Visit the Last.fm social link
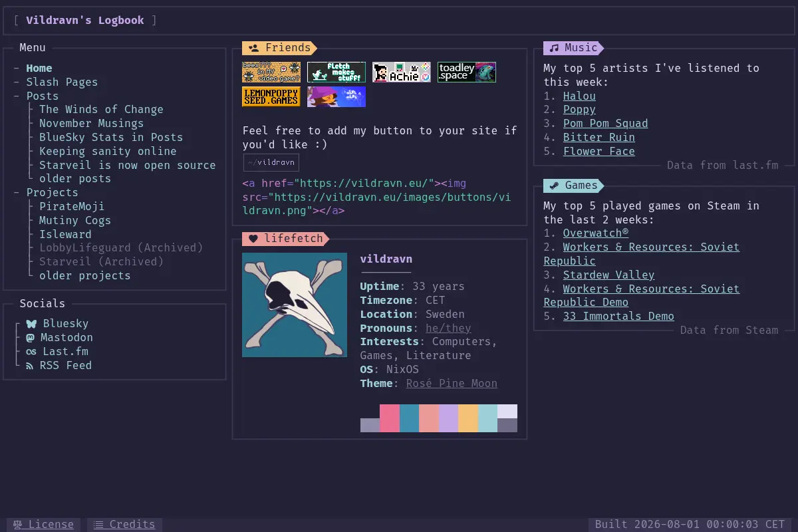798x532 pixels. (66, 352)
